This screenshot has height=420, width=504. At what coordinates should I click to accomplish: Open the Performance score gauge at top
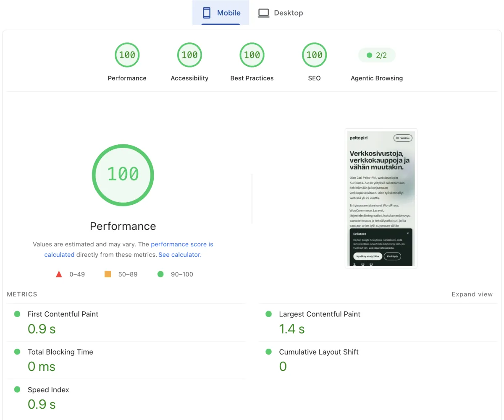pyautogui.click(x=127, y=55)
